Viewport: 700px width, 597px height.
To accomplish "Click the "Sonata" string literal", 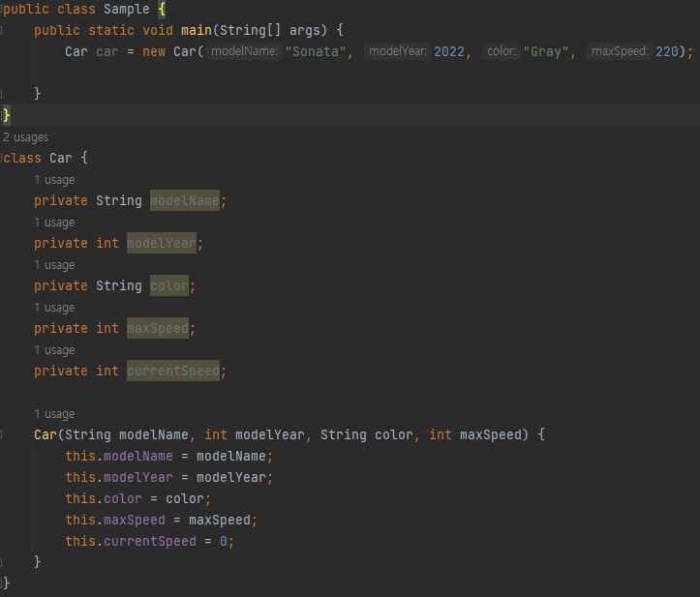I will pyautogui.click(x=316, y=51).
